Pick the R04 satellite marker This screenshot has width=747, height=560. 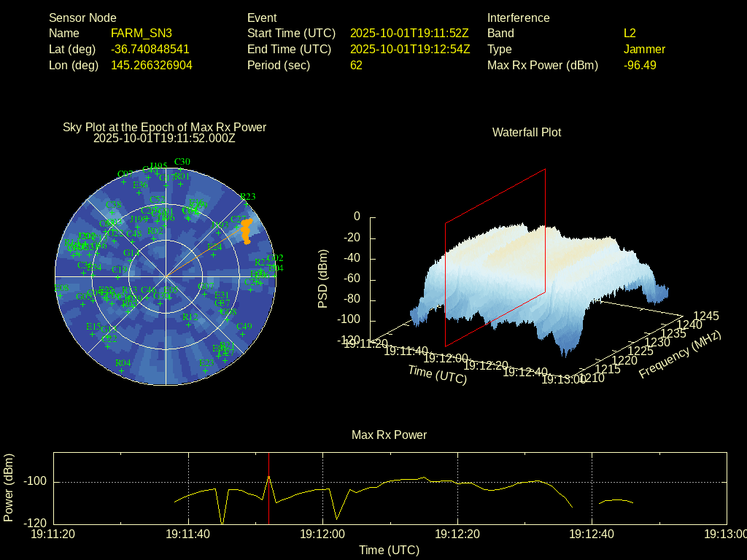pos(123,371)
